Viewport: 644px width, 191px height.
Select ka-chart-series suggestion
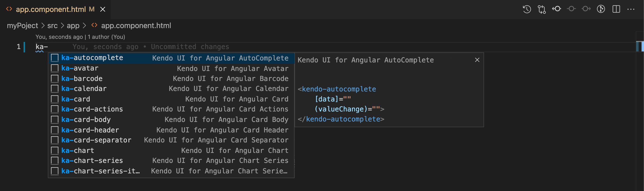tap(171, 161)
